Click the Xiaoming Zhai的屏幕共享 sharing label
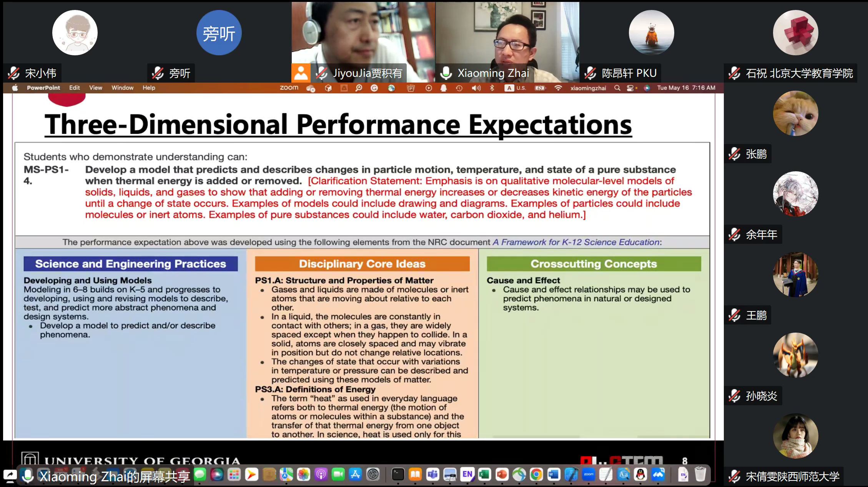The height and width of the screenshot is (487, 868). (x=115, y=477)
